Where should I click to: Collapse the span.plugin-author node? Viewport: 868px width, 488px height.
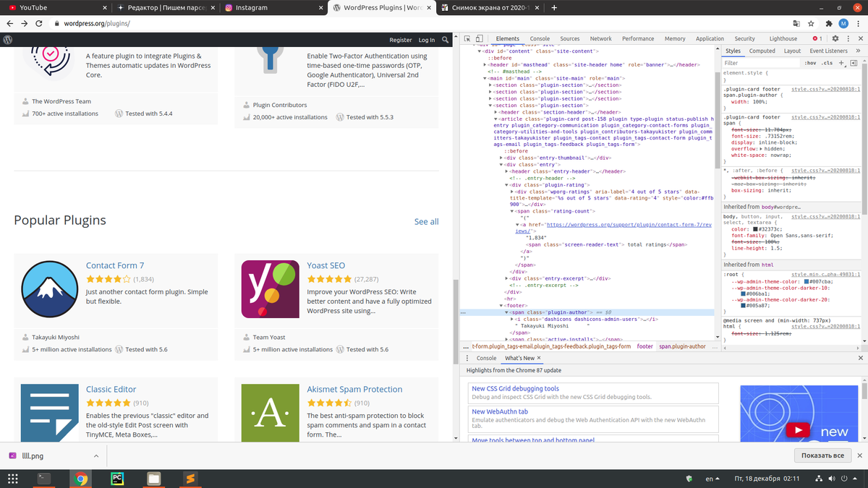coord(507,312)
